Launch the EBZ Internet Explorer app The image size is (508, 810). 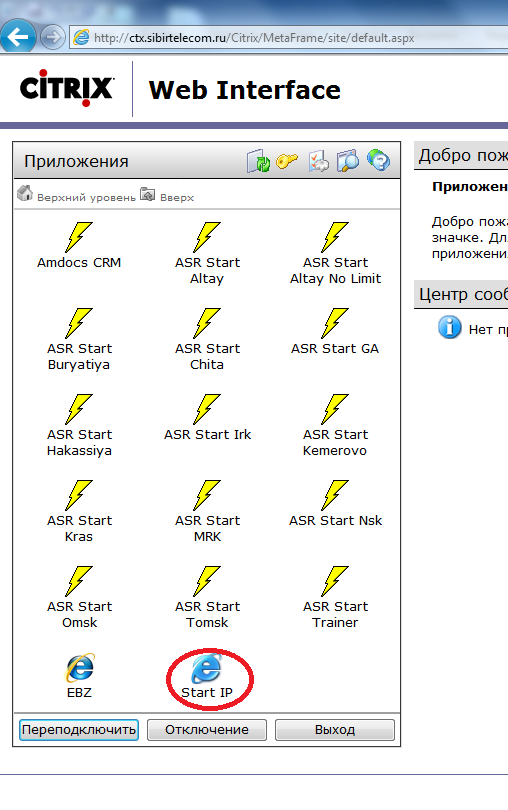pyautogui.click(x=80, y=668)
